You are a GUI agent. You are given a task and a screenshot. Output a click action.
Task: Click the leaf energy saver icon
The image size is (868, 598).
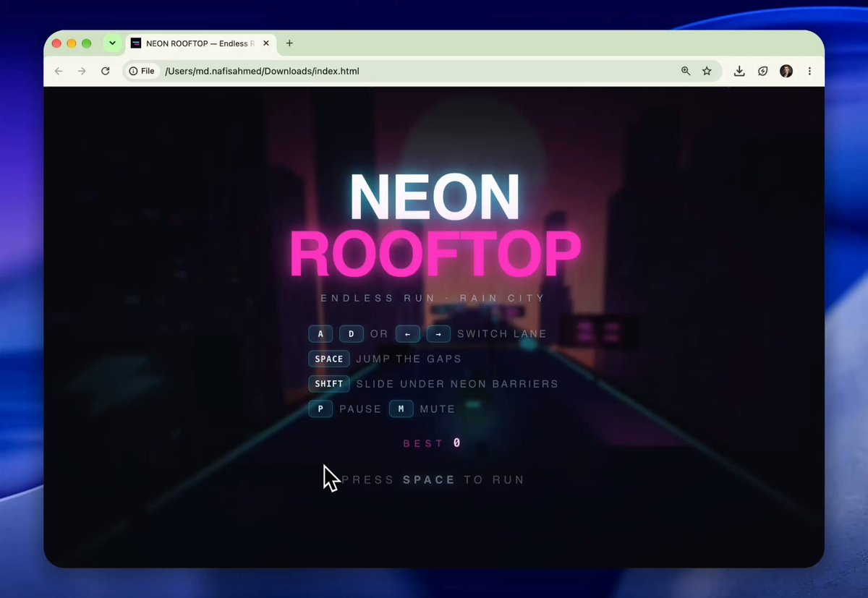762,71
